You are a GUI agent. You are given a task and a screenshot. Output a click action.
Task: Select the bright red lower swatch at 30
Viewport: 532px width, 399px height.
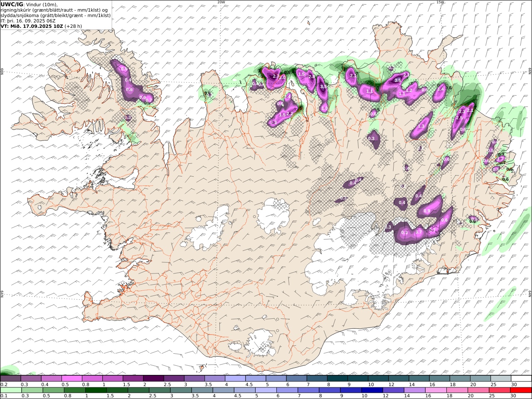[x=521, y=390]
